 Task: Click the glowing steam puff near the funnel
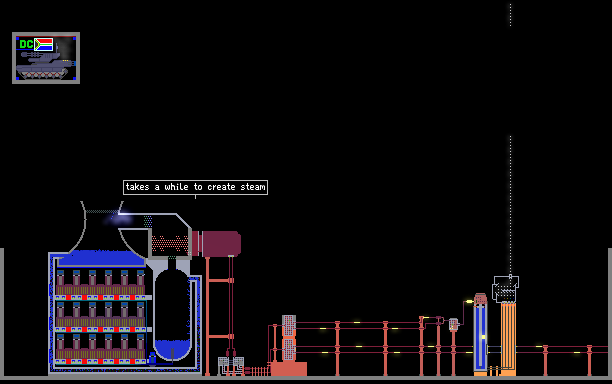click(119, 218)
